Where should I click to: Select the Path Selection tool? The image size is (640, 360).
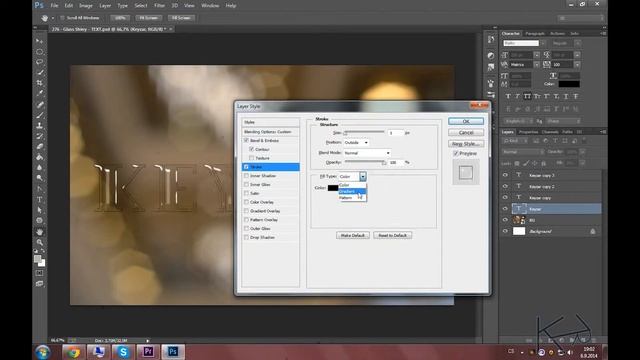coord(40,210)
